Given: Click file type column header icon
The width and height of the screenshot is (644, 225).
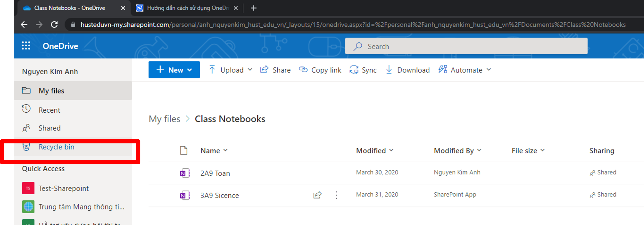Looking at the screenshot, I should coord(184,150).
